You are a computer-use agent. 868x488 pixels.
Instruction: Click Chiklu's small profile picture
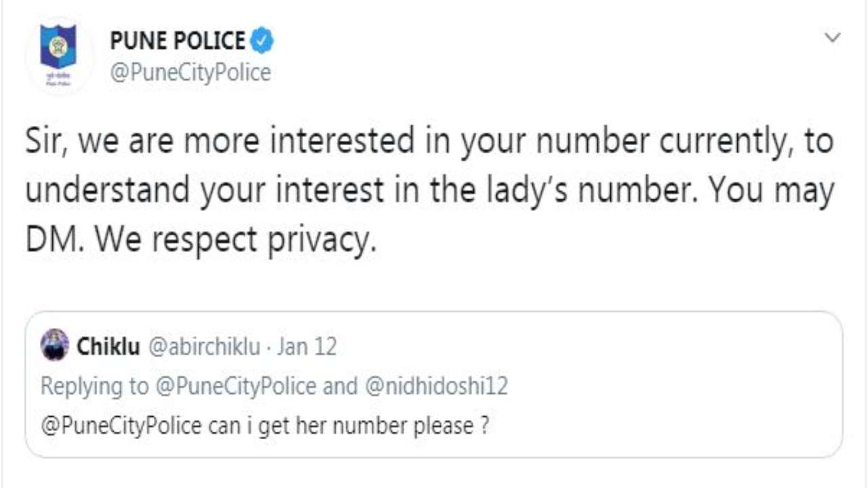55,346
